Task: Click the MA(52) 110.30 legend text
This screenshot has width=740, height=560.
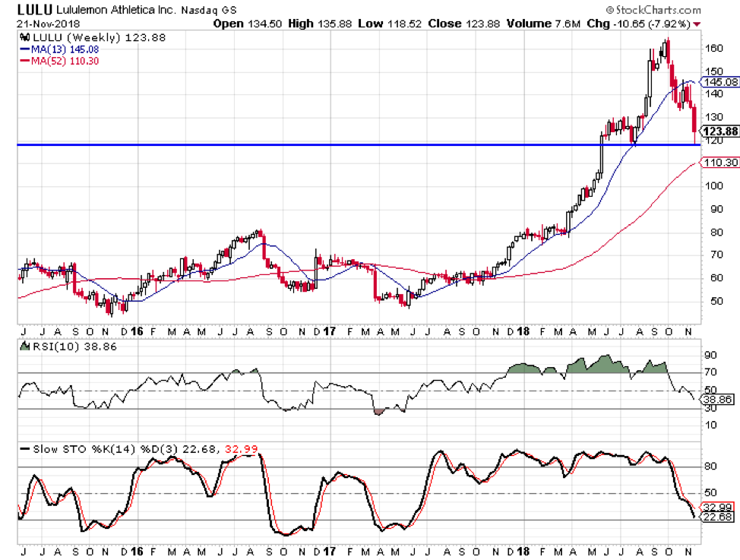Action: (65, 61)
